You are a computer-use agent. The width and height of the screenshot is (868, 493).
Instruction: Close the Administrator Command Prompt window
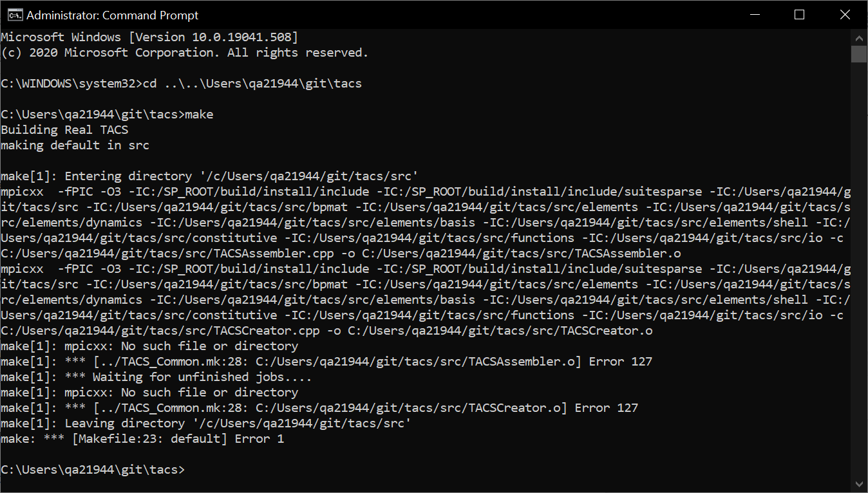[844, 15]
